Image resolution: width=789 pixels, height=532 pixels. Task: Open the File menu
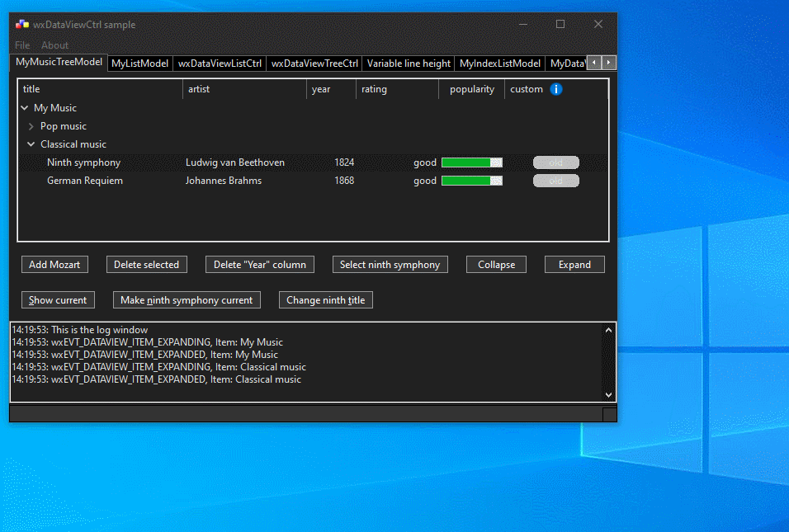(x=21, y=45)
